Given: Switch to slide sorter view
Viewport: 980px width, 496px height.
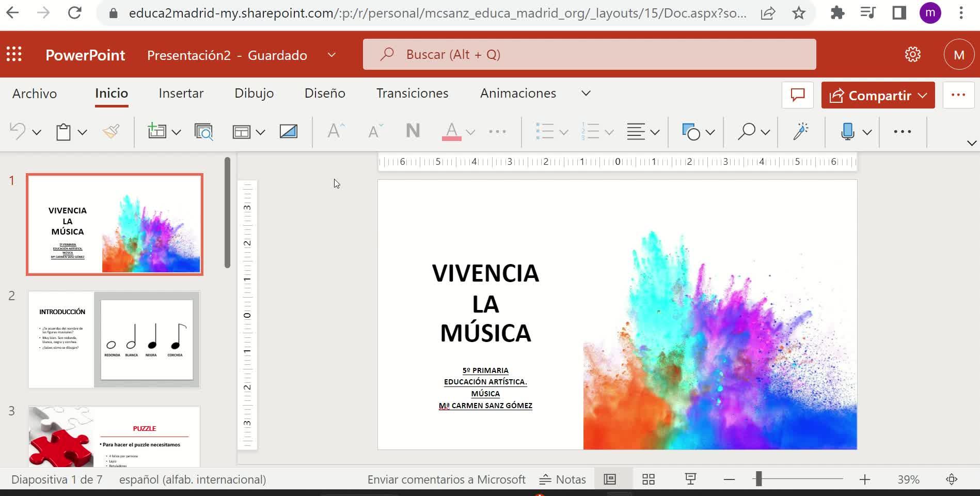Looking at the screenshot, I should pyautogui.click(x=649, y=479).
